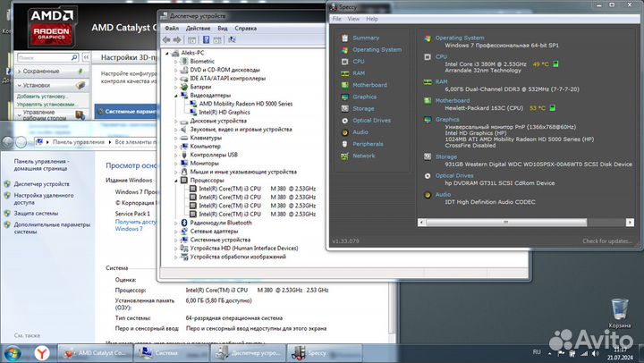
Task: Click Защита системы link
Action: pyautogui.click(x=36, y=214)
